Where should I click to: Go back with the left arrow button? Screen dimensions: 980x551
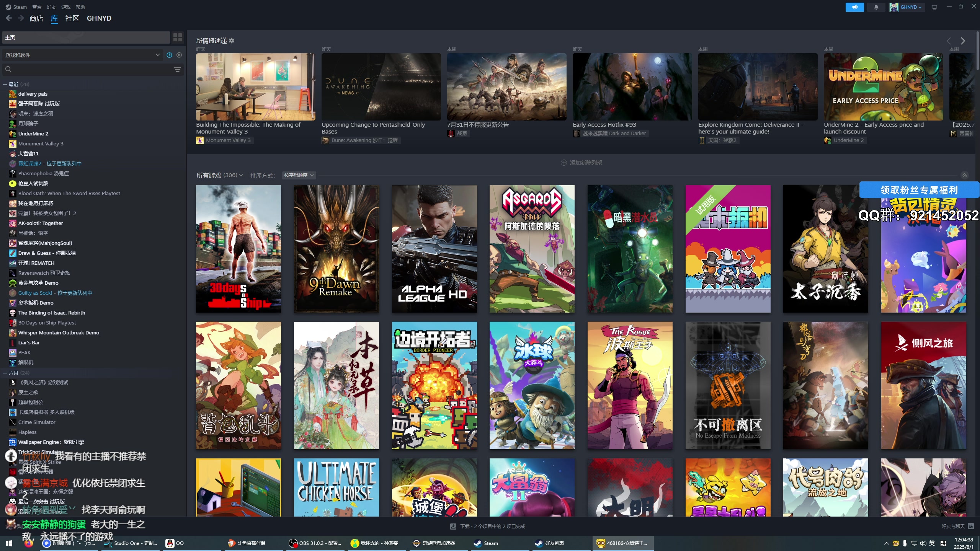click(x=9, y=18)
